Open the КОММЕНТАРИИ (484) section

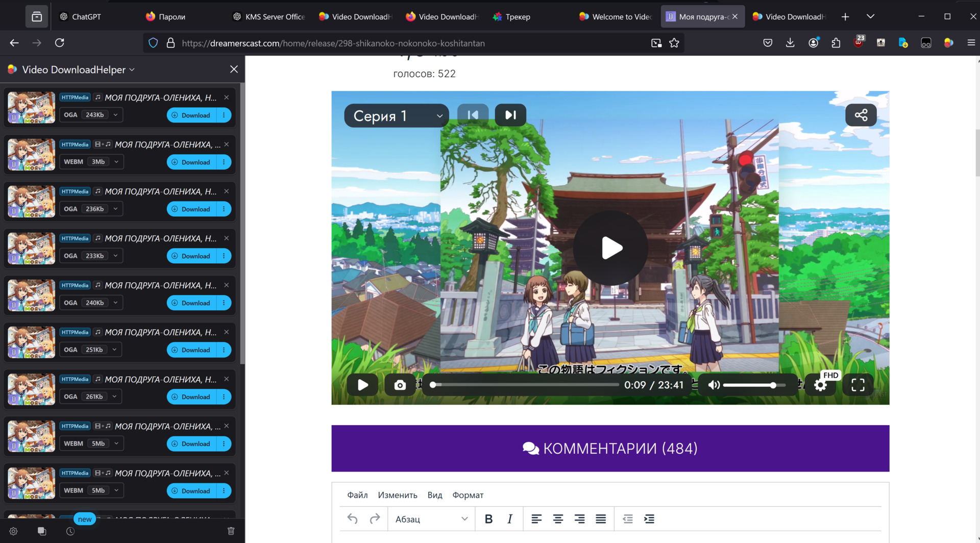click(x=610, y=449)
